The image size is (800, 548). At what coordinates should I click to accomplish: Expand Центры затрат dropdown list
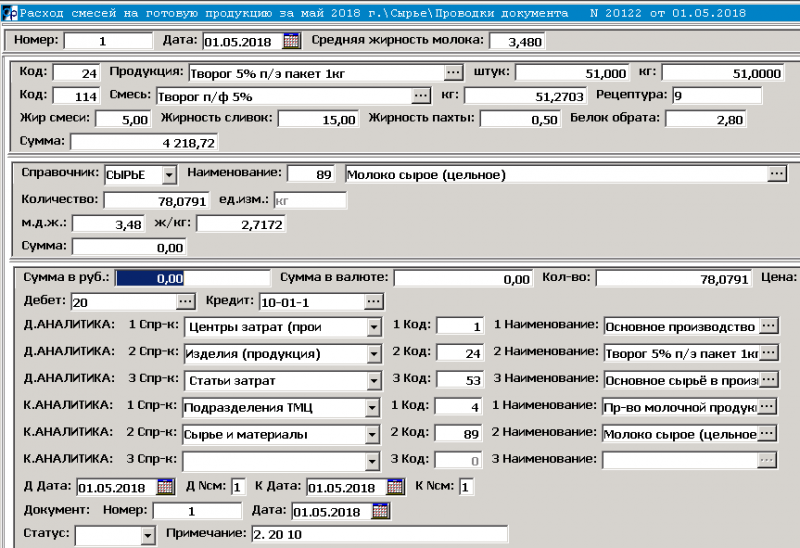374,327
